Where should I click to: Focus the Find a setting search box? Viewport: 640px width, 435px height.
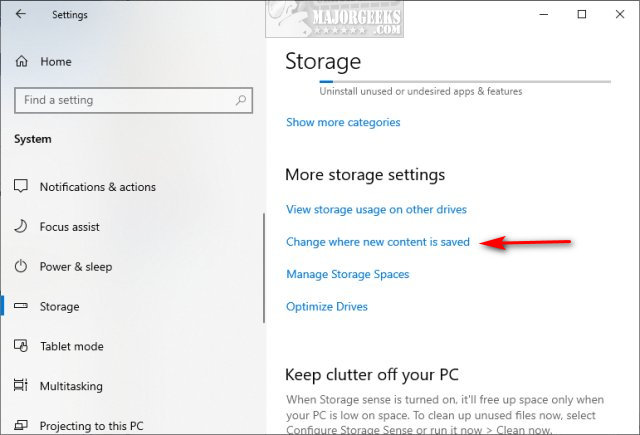(x=125, y=100)
